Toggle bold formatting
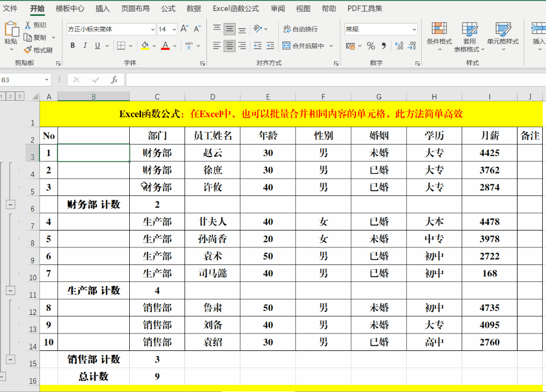Image resolution: width=546 pixels, height=392 pixels. click(x=72, y=45)
